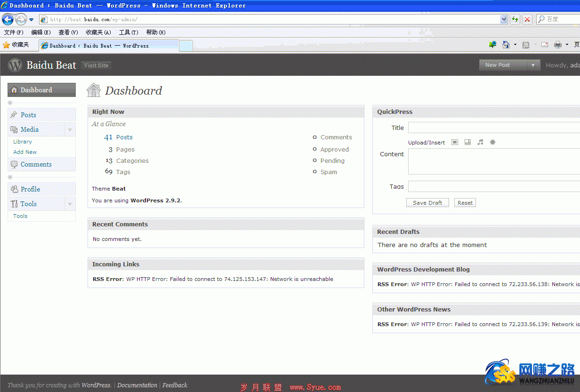
Task: Open the Approved comments link
Action: pyautogui.click(x=335, y=150)
